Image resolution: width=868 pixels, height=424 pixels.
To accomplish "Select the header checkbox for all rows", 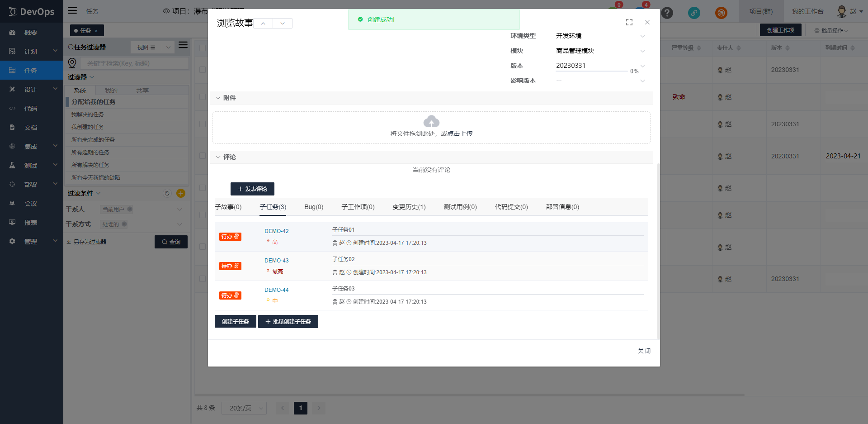I will click(203, 48).
